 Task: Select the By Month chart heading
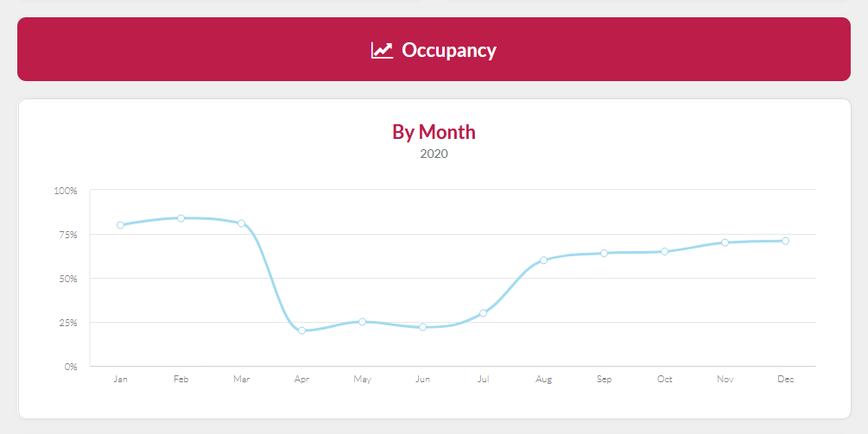click(x=434, y=132)
